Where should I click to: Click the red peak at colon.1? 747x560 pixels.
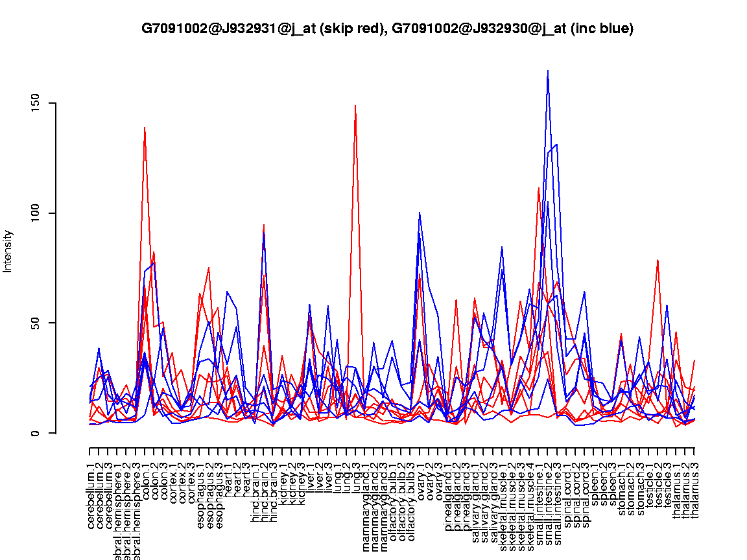(x=145, y=128)
